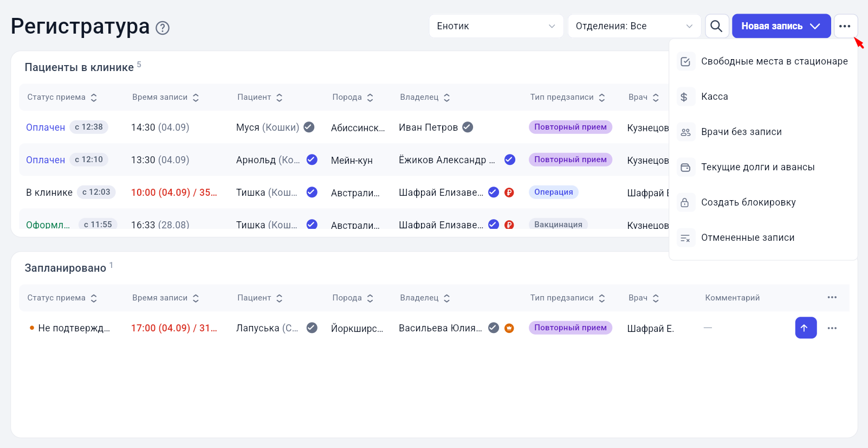Open search with the magnifier icon
This screenshot has width=868, height=448.
coord(716,26)
